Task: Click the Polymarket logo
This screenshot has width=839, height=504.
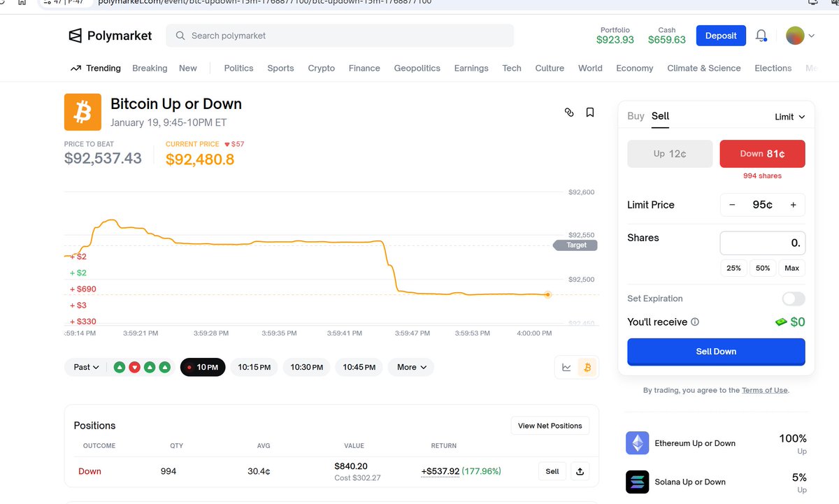Action: coord(110,36)
